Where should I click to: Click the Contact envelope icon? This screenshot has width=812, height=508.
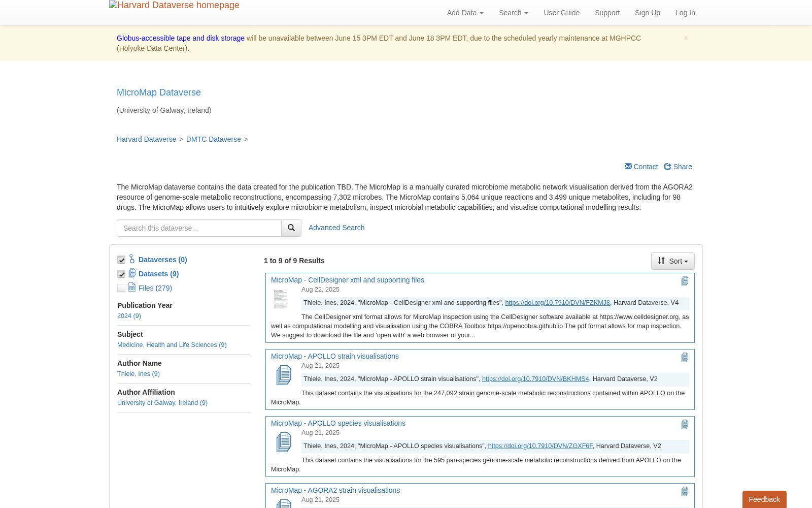click(x=628, y=166)
